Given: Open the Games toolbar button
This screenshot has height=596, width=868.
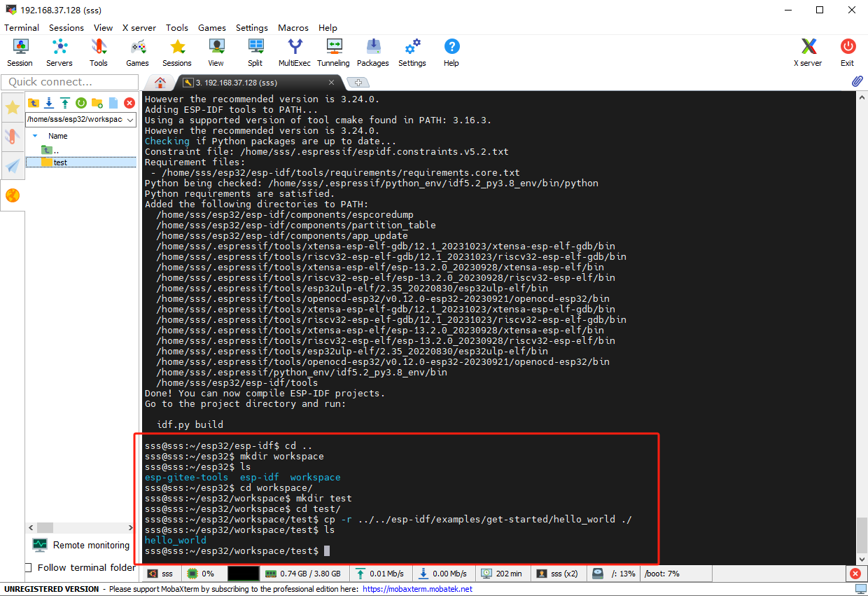Looking at the screenshot, I should click(x=137, y=53).
